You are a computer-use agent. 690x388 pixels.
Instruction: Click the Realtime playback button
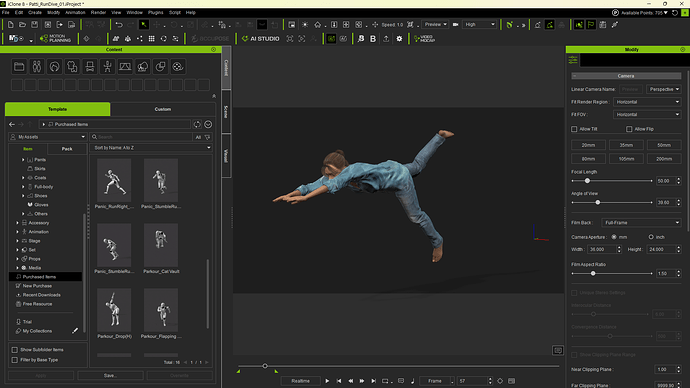click(x=300, y=381)
